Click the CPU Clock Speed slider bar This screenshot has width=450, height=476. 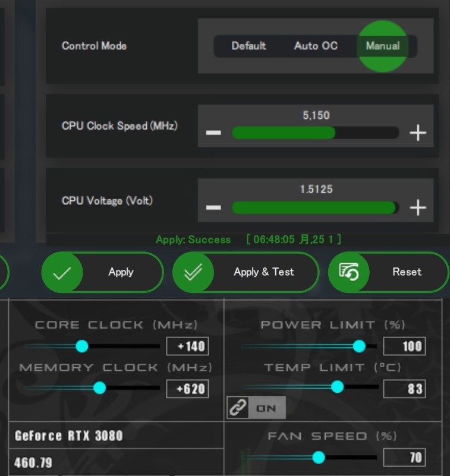click(x=316, y=133)
